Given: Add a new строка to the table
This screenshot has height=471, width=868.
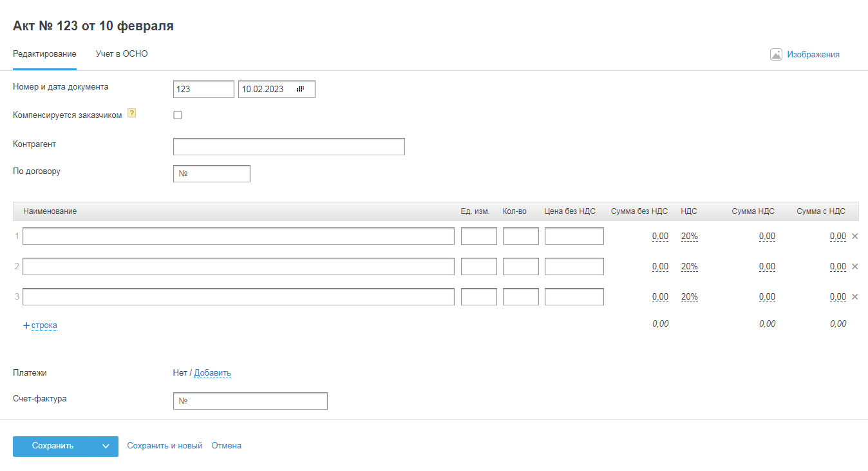Looking at the screenshot, I should (x=44, y=325).
